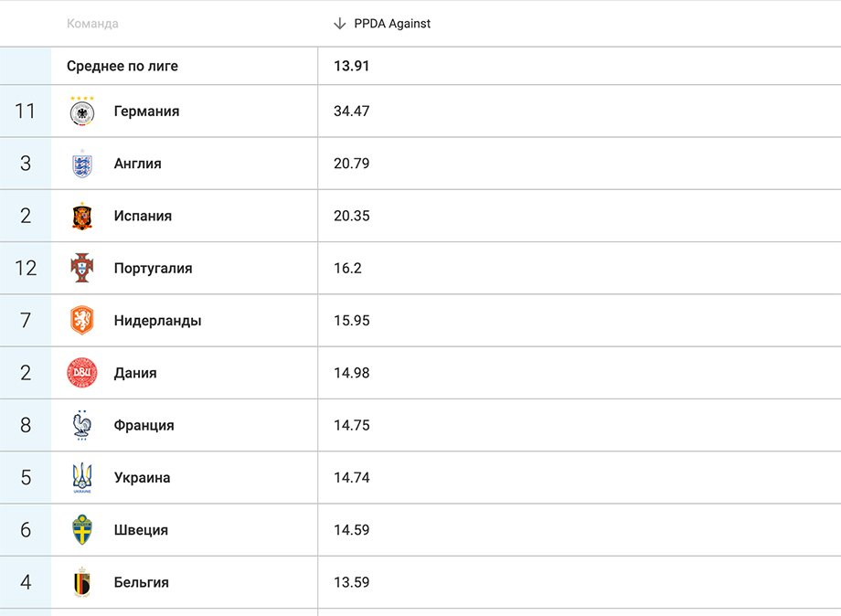841x616 pixels.
Task: Click the Portugal team crest icon
Action: [x=82, y=268]
